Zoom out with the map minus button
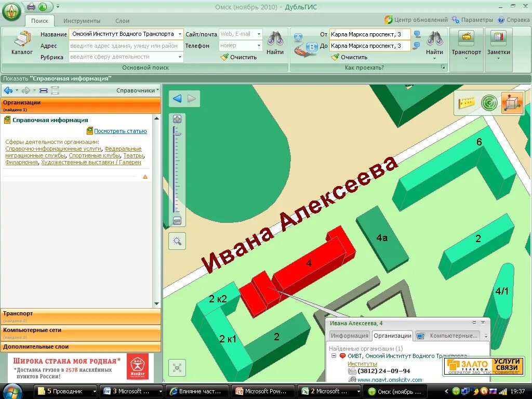This screenshot has height=399, width=532. [177, 221]
